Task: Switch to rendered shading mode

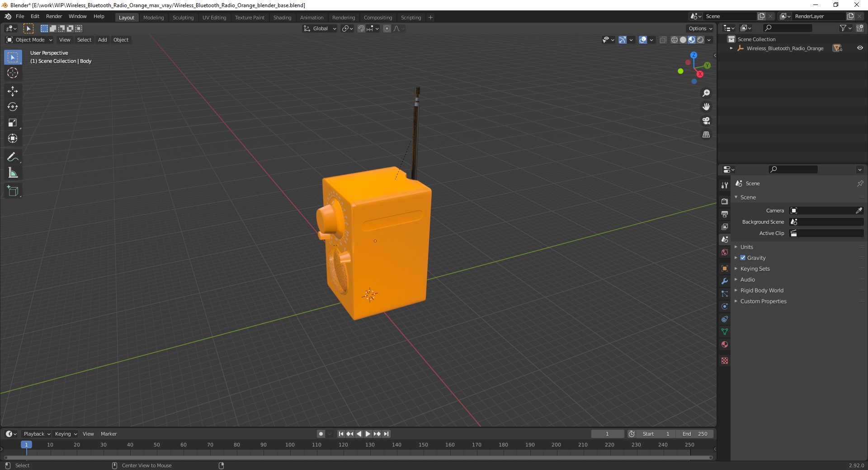Action: (700, 40)
